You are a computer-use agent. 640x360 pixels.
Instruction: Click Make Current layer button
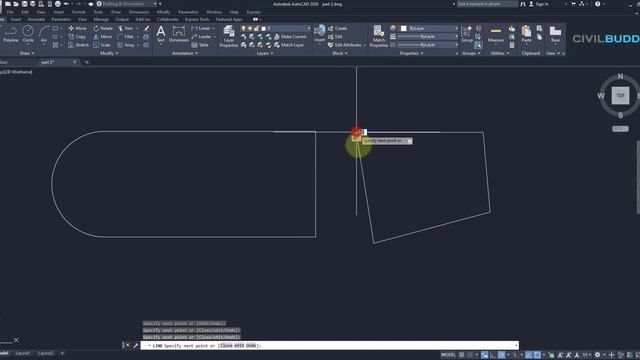click(290, 37)
